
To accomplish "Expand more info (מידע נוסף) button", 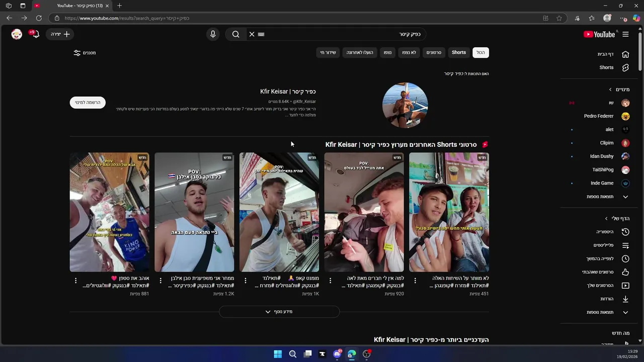I will pyautogui.click(x=279, y=312).
